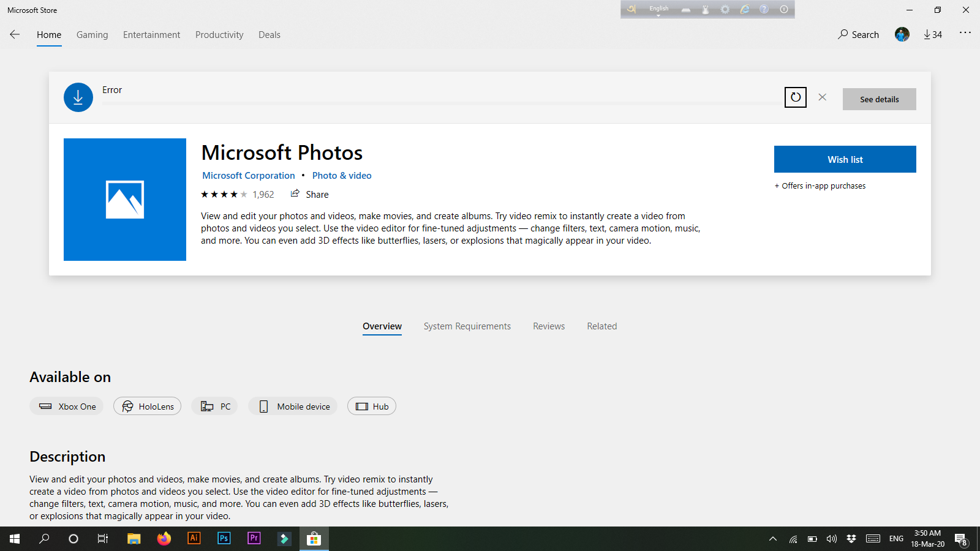The width and height of the screenshot is (980, 551).
Task: Dismiss the Error download bar with X
Action: (823, 97)
